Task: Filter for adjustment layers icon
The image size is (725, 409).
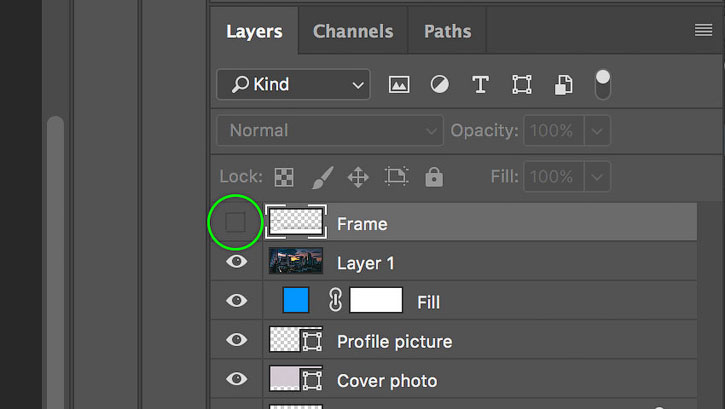Action: tap(439, 85)
